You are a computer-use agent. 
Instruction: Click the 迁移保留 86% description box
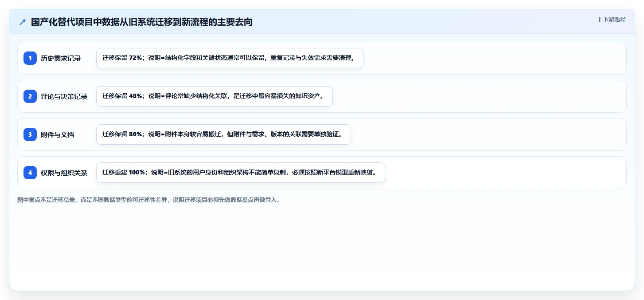[x=223, y=134]
